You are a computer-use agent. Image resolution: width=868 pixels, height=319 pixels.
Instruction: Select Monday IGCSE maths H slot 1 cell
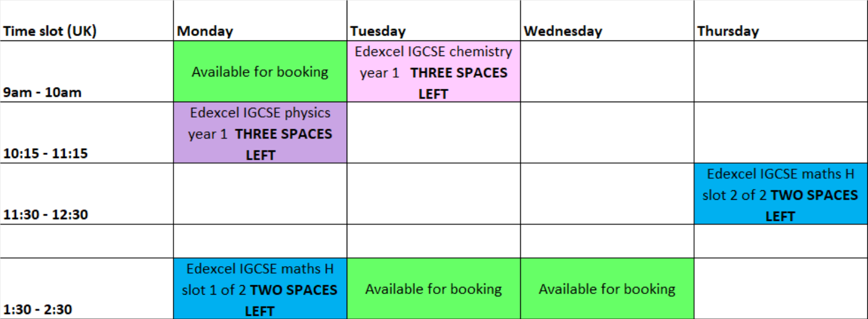point(260,288)
